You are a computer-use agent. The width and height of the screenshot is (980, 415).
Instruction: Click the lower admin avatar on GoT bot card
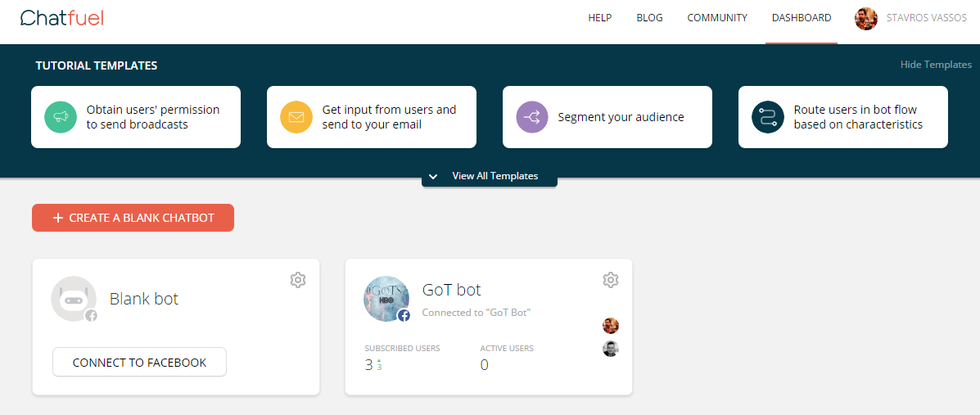tap(611, 349)
